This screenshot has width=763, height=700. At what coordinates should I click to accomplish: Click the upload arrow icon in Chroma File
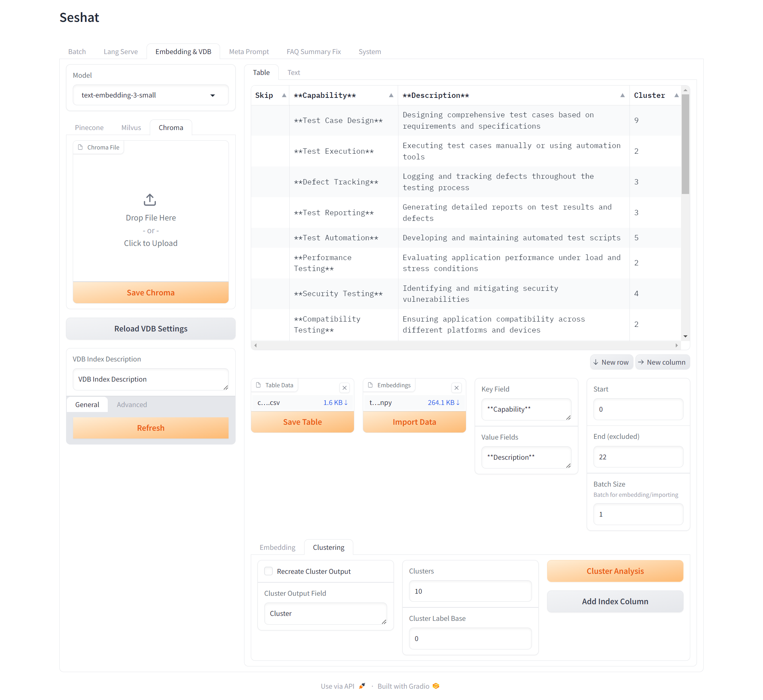click(x=150, y=200)
